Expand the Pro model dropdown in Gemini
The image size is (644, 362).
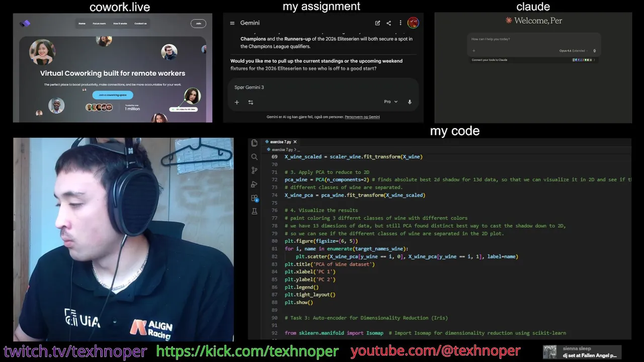391,102
